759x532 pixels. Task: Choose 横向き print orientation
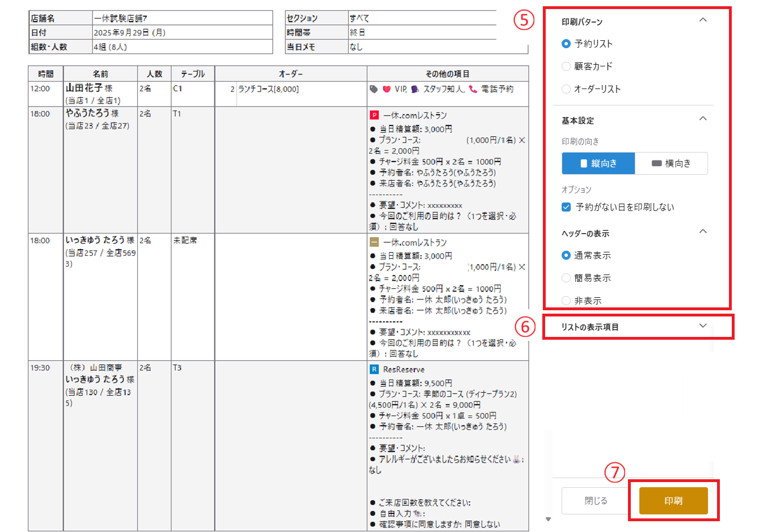671,163
